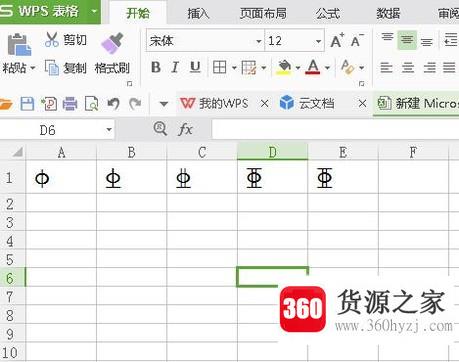
Task: Open the Name Box dropdown arrow
Action: click(109, 130)
